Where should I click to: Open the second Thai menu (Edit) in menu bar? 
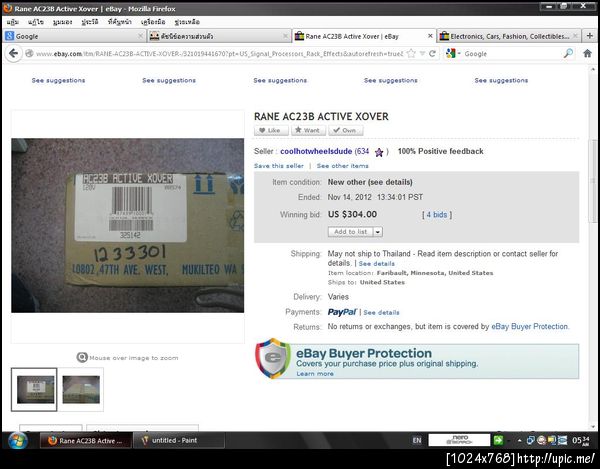[x=36, y=22]
